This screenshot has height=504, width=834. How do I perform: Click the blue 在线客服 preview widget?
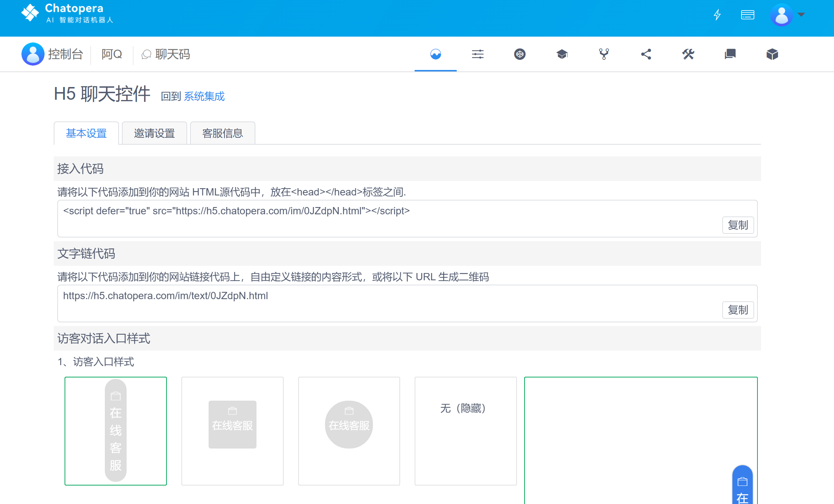pos(743,485)
